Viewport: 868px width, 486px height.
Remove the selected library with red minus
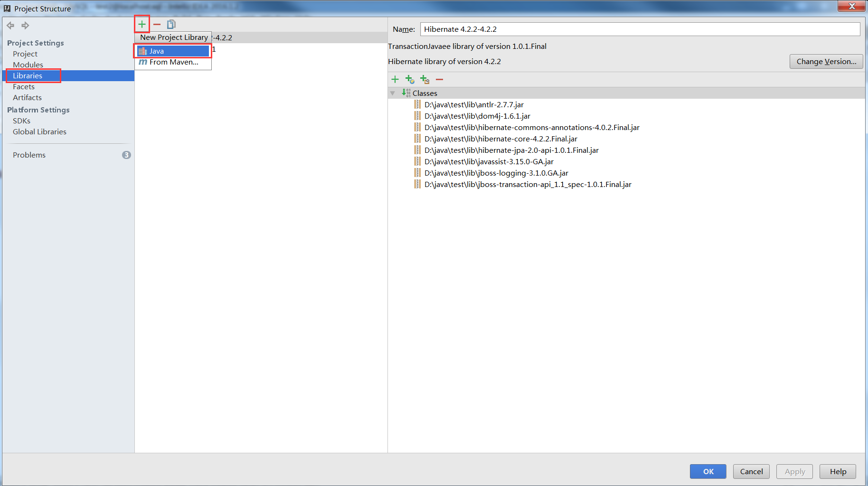point(157,24)
